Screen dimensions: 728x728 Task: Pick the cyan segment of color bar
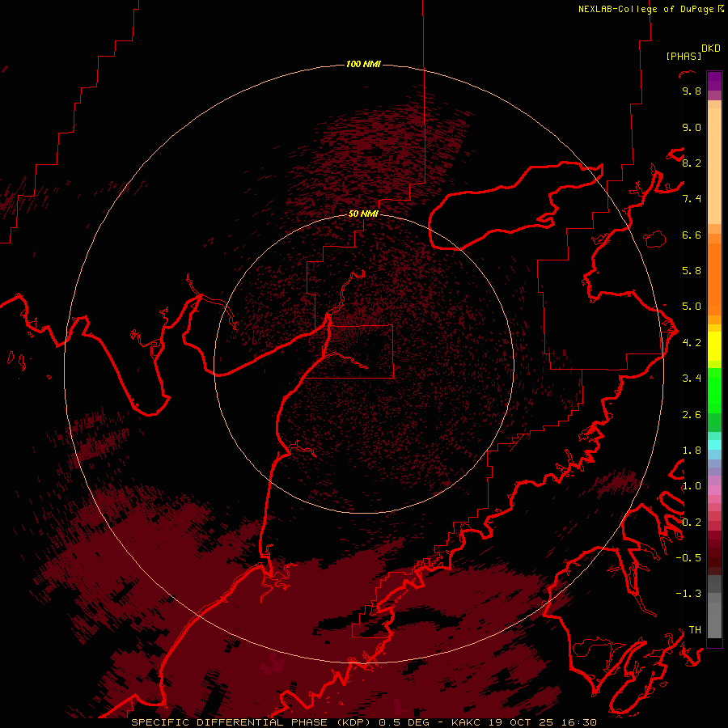pos(714,445)
